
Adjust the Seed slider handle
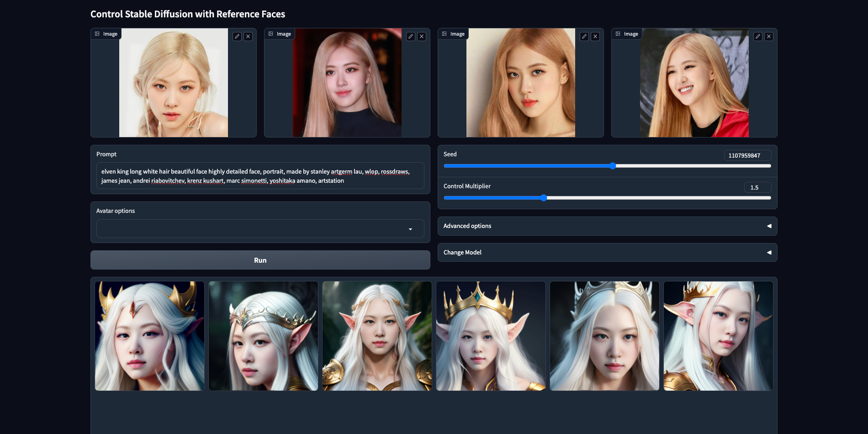point(613,166)
